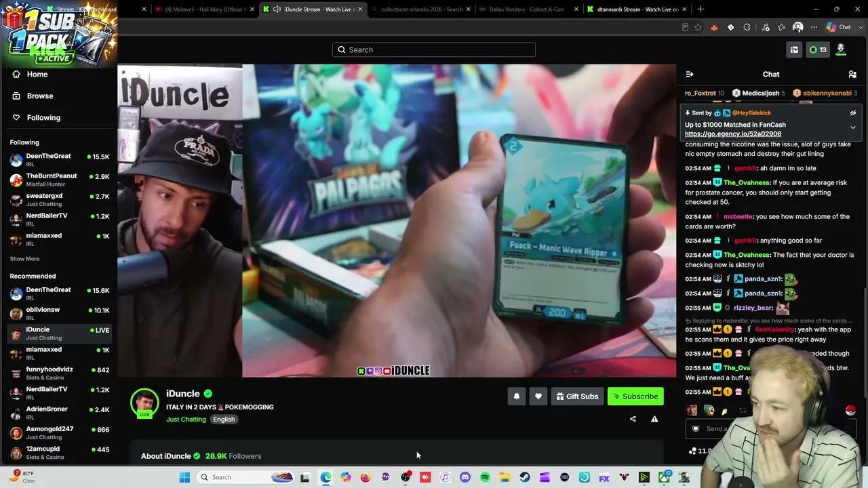Screen dimensions: 868x488
Task: Click the Gift Subs button
Action: pyautogui.click(x=577, y=396)
